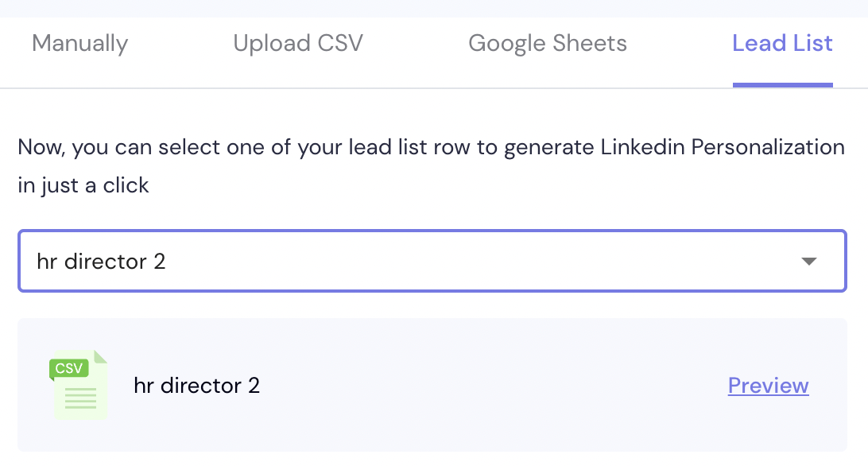The height and width of the screenshot is (466, 868).
Task: Open the Upload CSV tab
Action: [x=298, y=43]
